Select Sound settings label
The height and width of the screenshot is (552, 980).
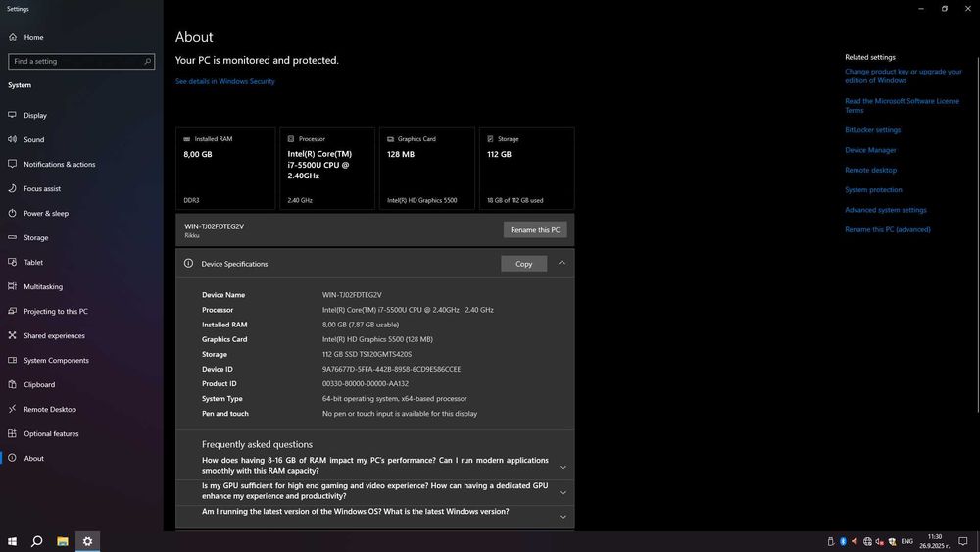pyautogui.click(x=33, y=139)
